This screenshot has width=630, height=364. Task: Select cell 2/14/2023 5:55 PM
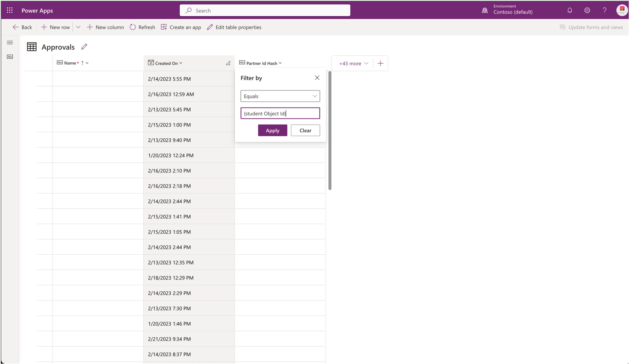tap(189, 79)
